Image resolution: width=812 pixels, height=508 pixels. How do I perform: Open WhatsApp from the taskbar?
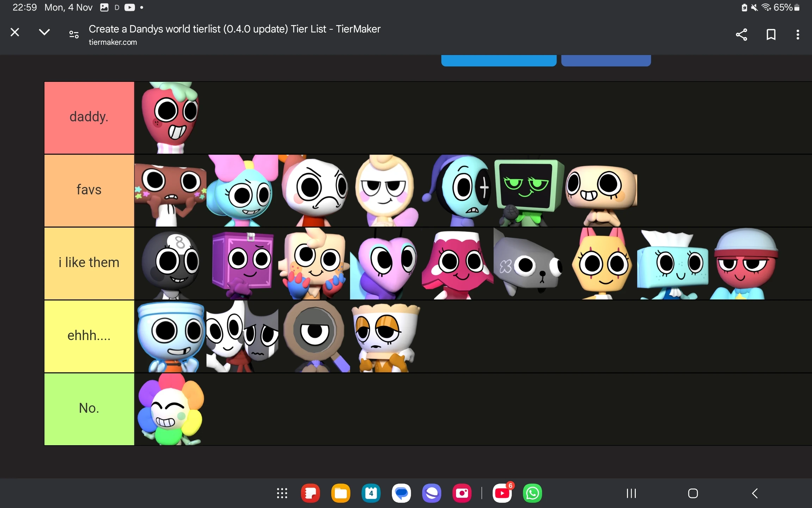coord(533,493)
